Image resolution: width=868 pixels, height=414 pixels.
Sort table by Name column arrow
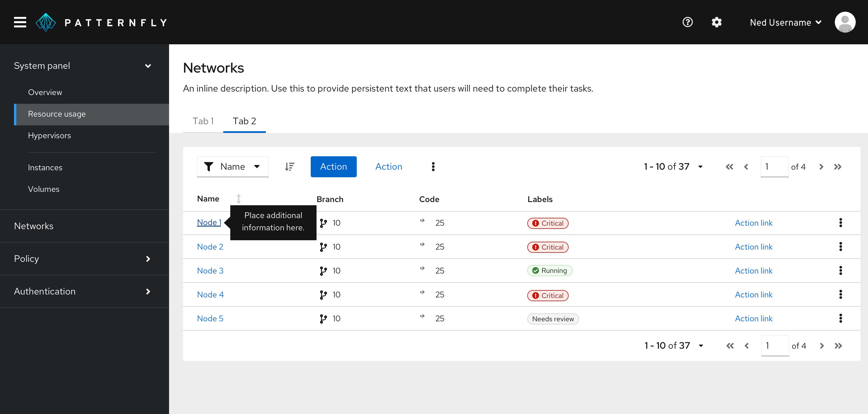[x=238, y=199]
